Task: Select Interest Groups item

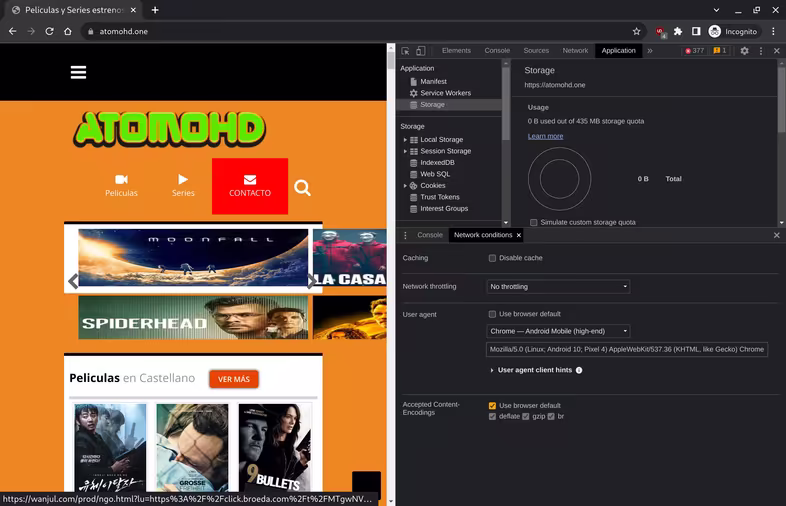Action: (x=444, y=209)
